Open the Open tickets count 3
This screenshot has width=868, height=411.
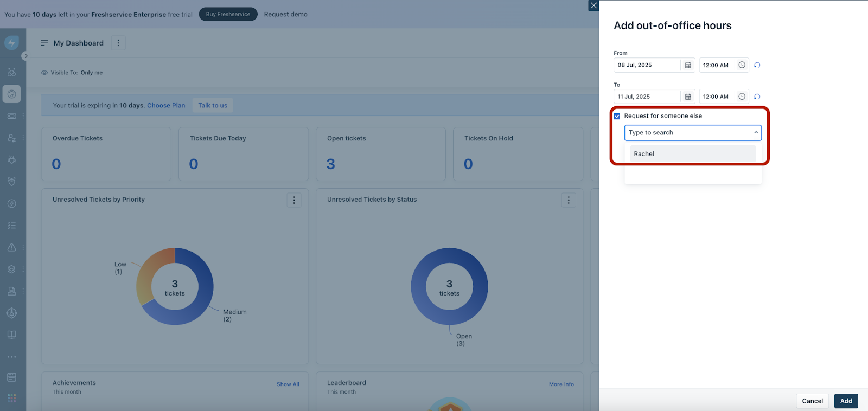tap(331, 164)
